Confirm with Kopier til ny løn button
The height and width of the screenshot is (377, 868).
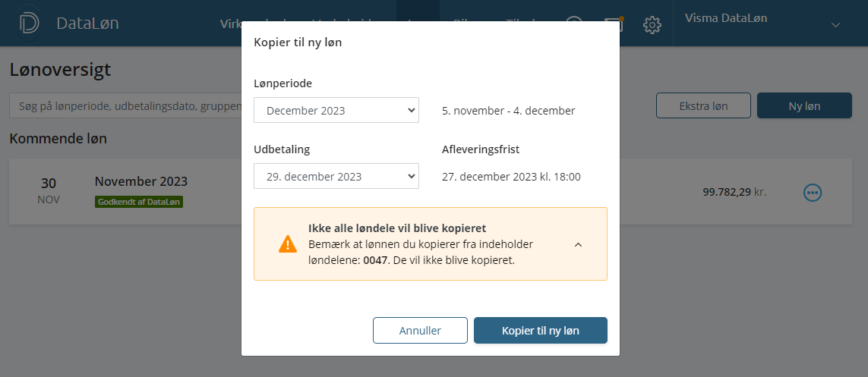[540, 331]
